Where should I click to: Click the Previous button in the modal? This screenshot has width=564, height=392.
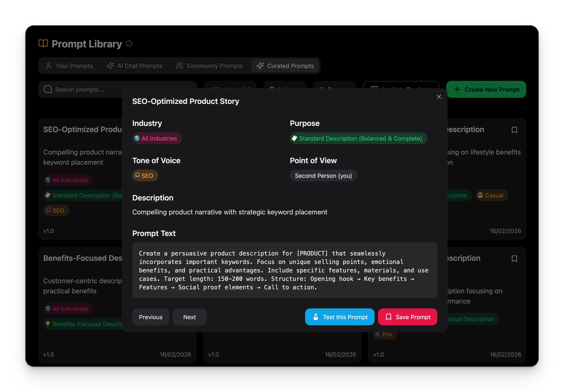151,317
